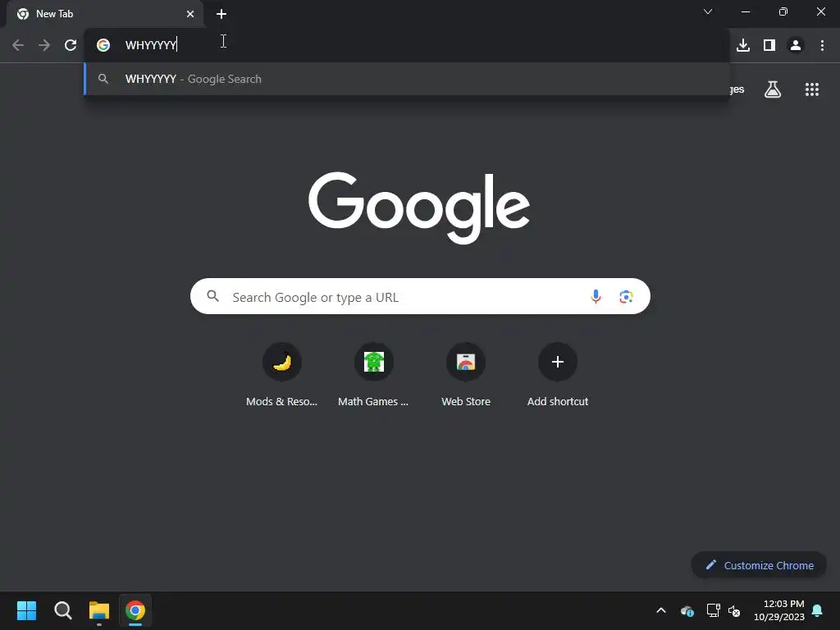Open the profile avatar icon
The width and height of the screenshot is (840, 630).
796,45
